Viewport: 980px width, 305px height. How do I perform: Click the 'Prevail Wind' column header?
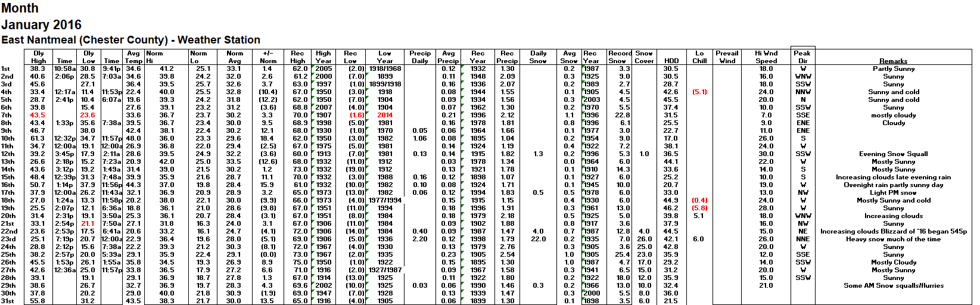tap(727, 57)
